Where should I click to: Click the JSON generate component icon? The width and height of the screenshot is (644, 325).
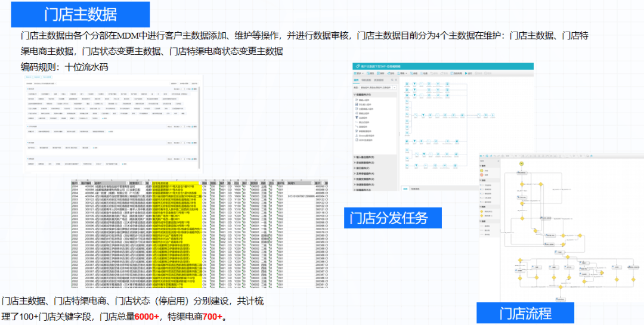(356, 141)
